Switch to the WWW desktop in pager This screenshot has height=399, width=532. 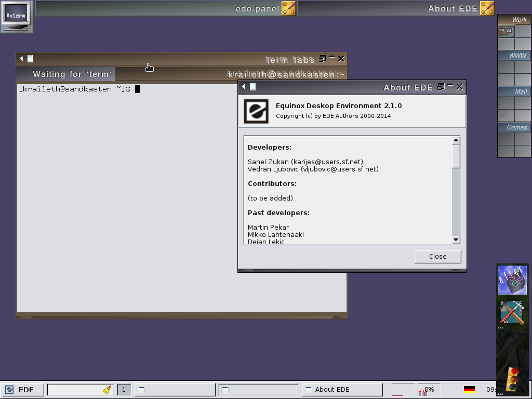point(514,56)
